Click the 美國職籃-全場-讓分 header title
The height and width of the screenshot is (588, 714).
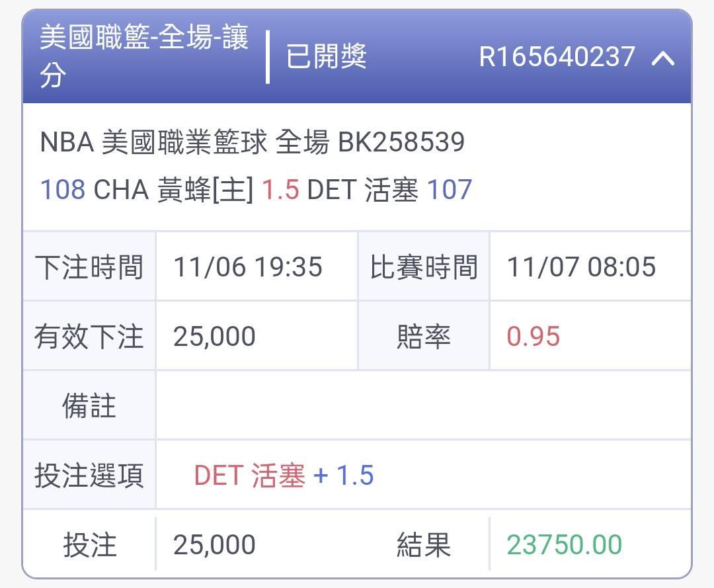[144, 56]
